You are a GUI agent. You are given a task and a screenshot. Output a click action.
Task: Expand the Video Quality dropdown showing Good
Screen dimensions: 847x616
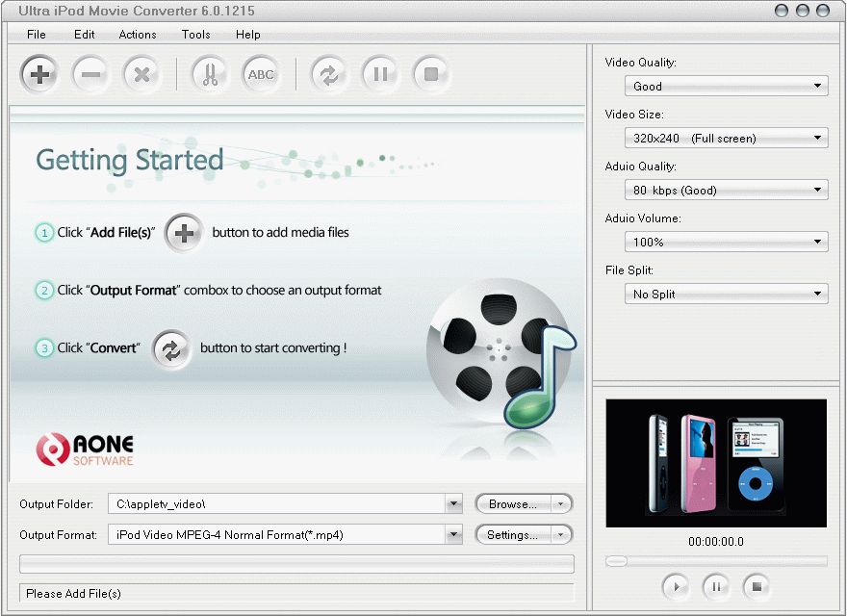point(817,86)
